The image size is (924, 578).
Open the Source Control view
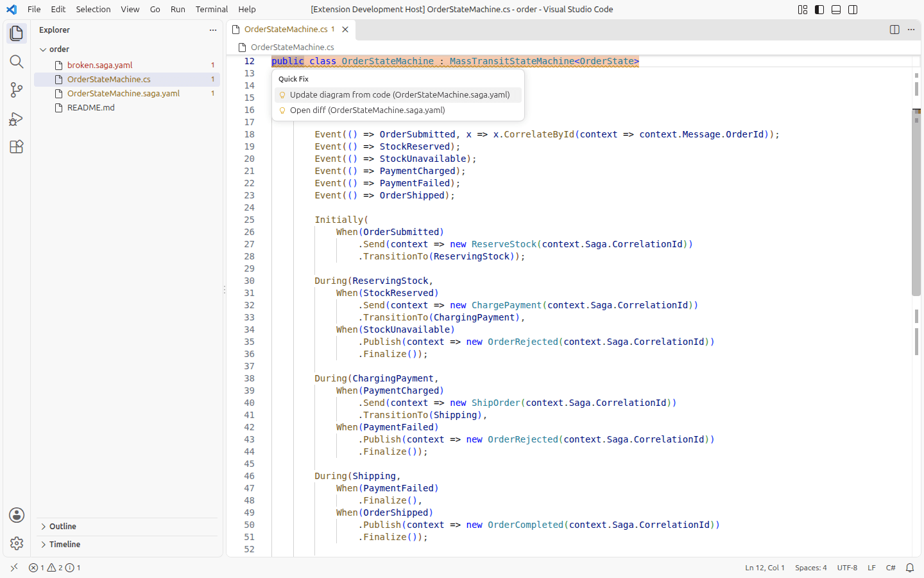(17, 90)
